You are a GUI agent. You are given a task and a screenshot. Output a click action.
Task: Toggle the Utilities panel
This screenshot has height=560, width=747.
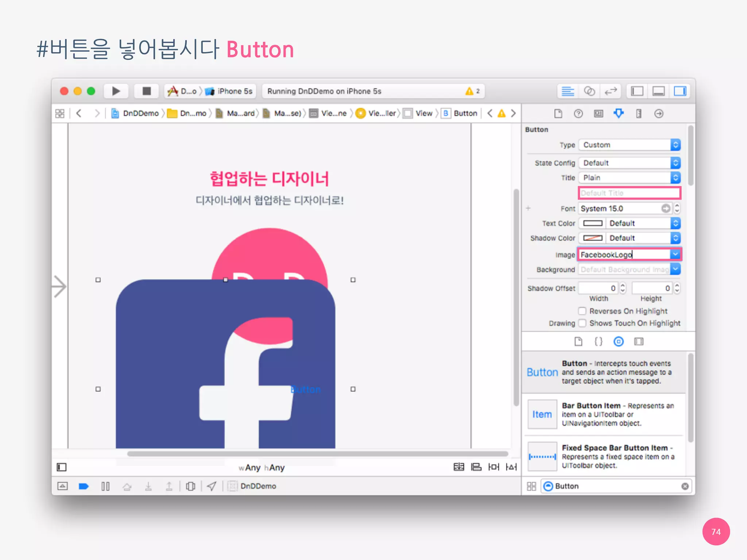tap(680, 91)
